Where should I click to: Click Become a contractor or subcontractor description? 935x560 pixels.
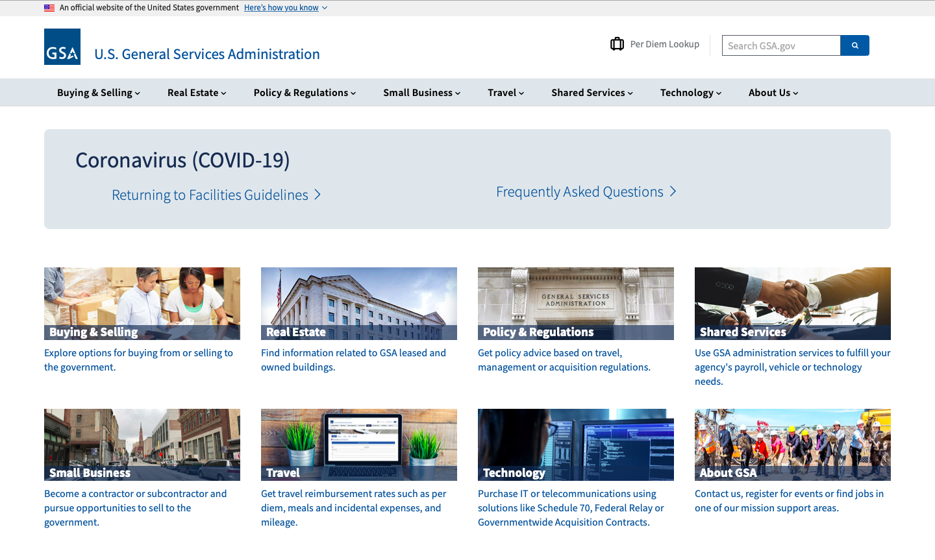(136, 508)
